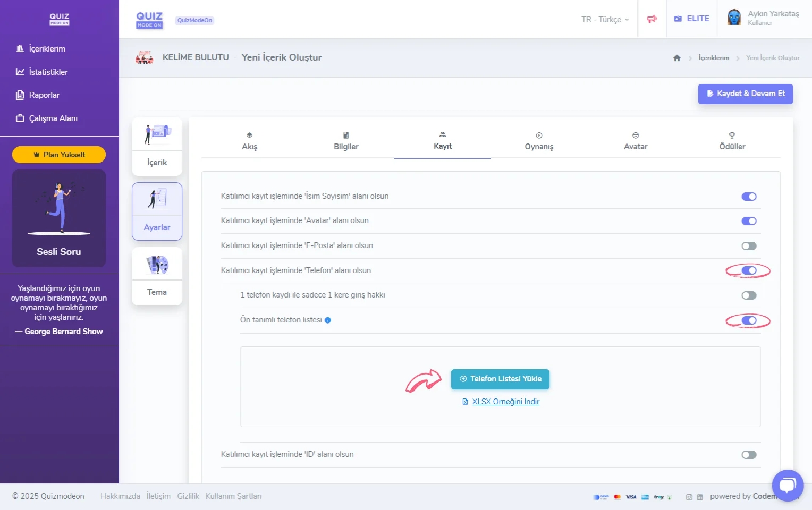Click the Telefon Listesi Yükle button
This screenshot has height=510, width=812.
[500, 379]
